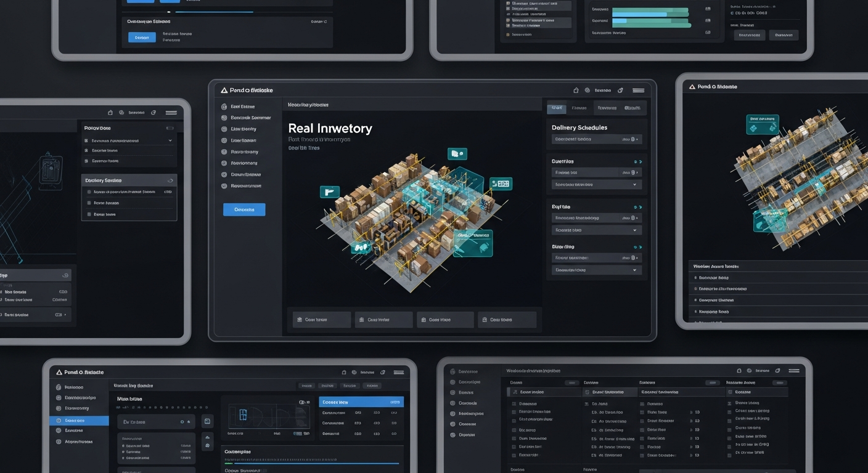The height and width of the screenshot is (473, 868).
Task: Click the field directly under Delivery Schedules heading
Action: [597, 139]
